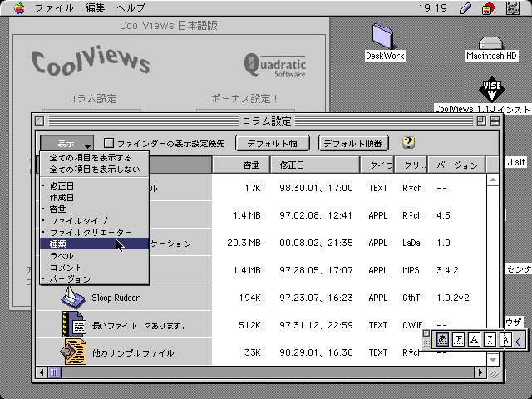Screen dimensions: 532x399
Task: Toggle the ファイルクリエーター column item
Action: [x=94, y=233]
